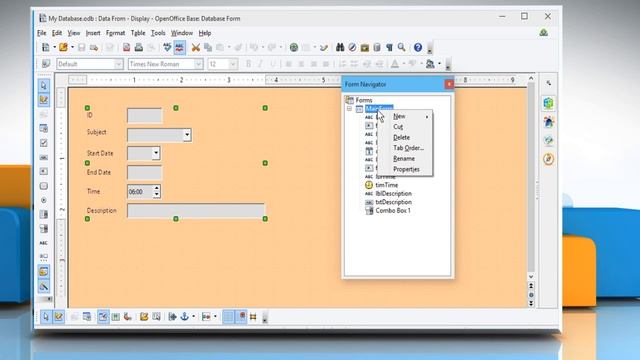Click the Zoom magnifier icon
Viewport: 640px width, 360px height.
point(402,47)
